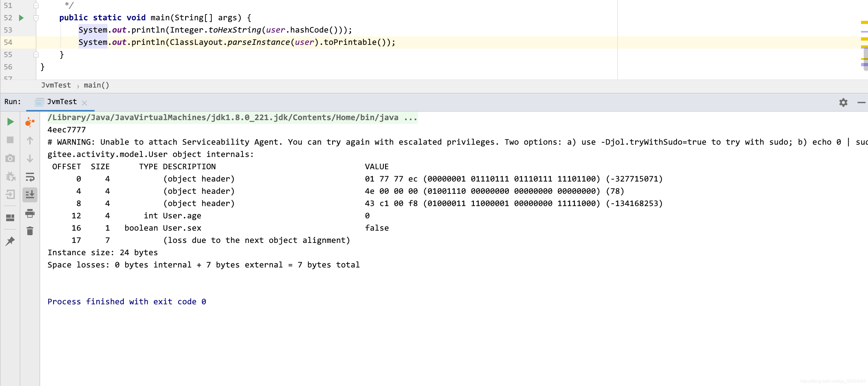
Task: Open the Run panel settings gear
Action: pyautogui.click(x=843, y=102)
